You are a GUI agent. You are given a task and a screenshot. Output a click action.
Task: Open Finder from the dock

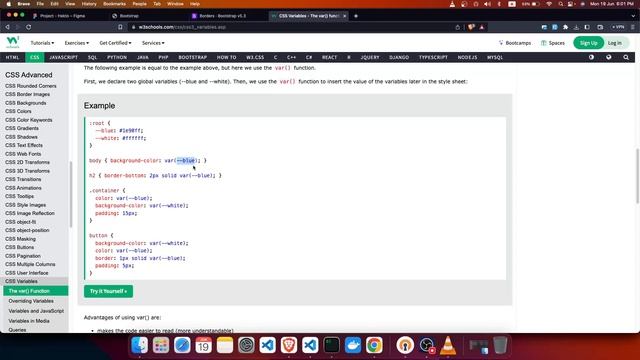[140, 345]
